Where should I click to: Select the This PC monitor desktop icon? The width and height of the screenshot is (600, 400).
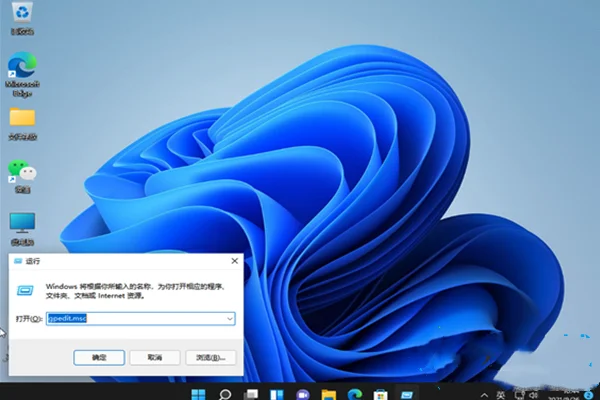pos(22,229)
